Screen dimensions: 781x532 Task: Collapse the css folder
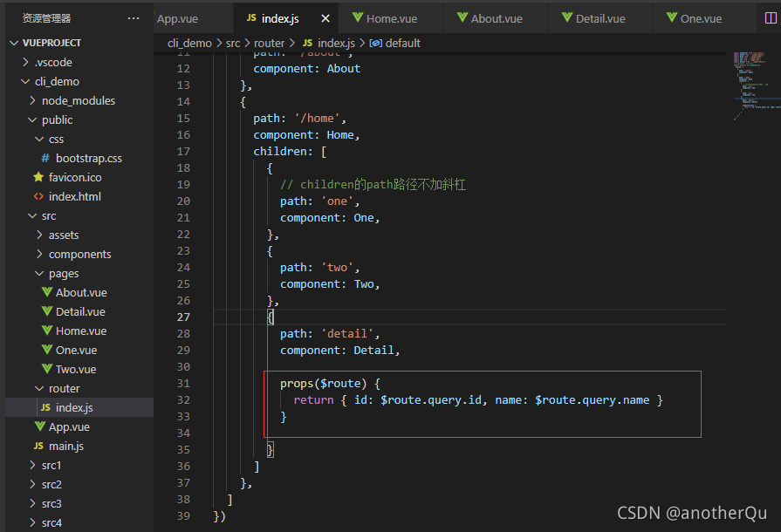pos(40,139)
